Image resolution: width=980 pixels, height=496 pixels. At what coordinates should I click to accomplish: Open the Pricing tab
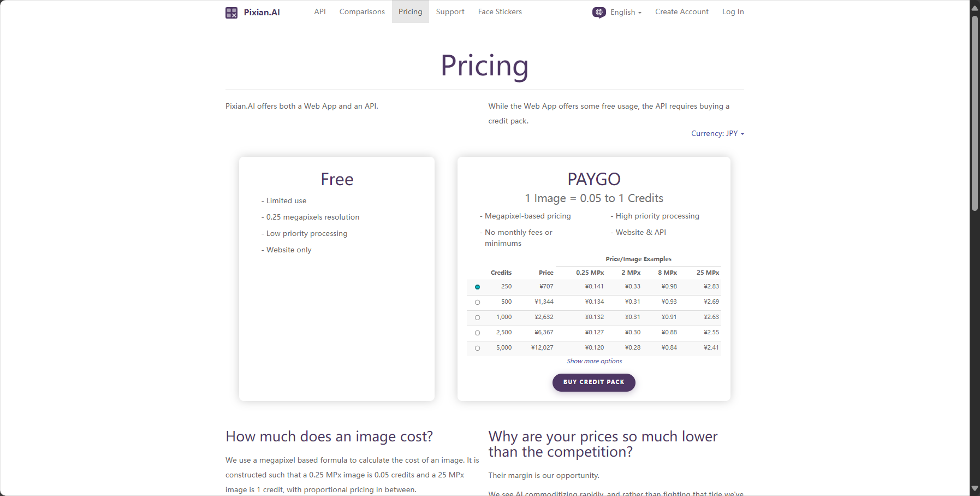click(411, 11)
